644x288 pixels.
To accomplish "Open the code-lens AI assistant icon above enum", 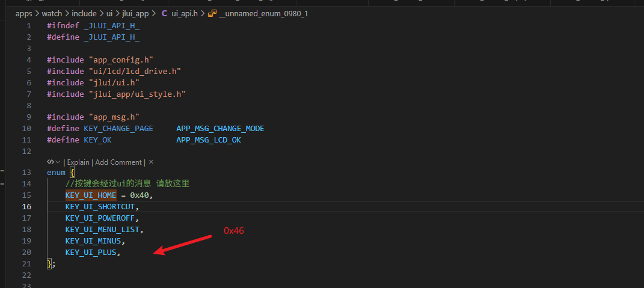I will pyautogui.click(x=51, y=162).
